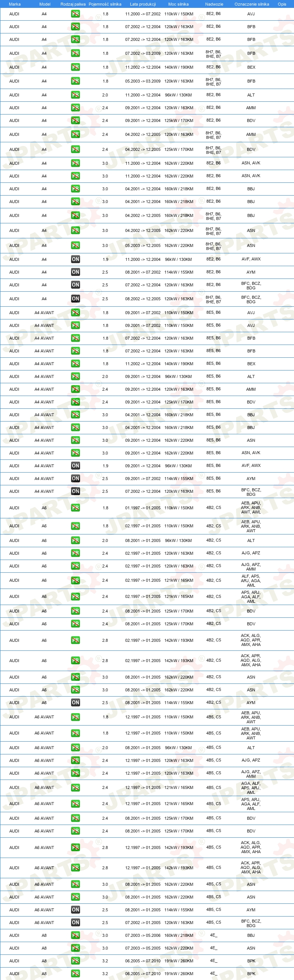Click petrol icon in A4 AVANT 2.0 ALT row

(76, 376)
